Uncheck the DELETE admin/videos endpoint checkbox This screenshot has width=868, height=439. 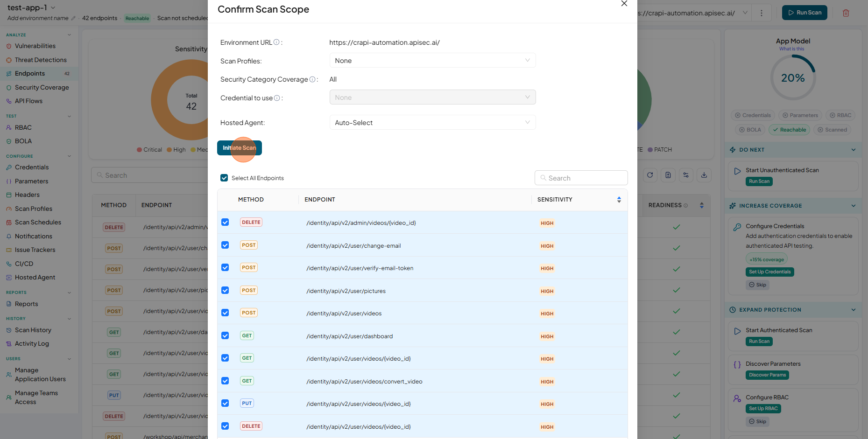point(225,222)
